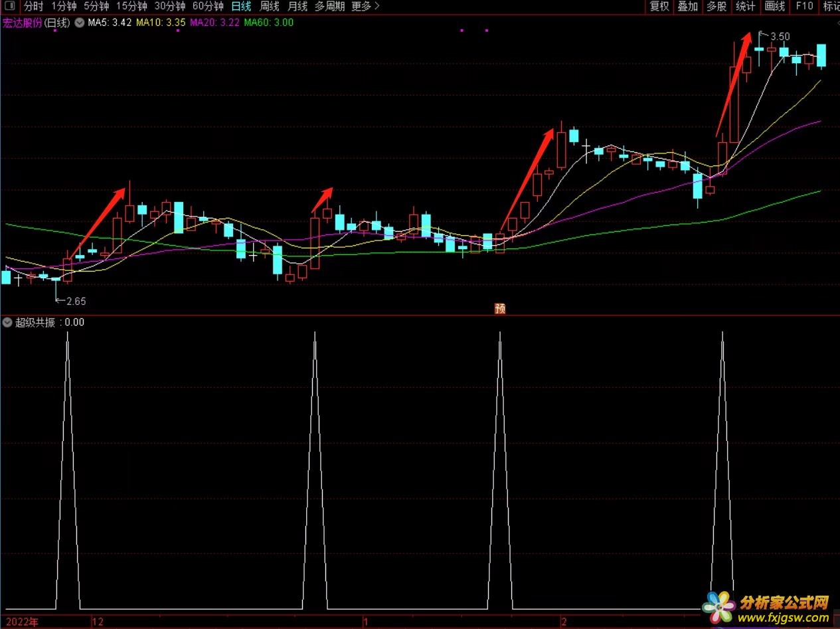Click the 3.50 high price label
The width and height of the screenshot is (840, 629).
pos(780,37)
